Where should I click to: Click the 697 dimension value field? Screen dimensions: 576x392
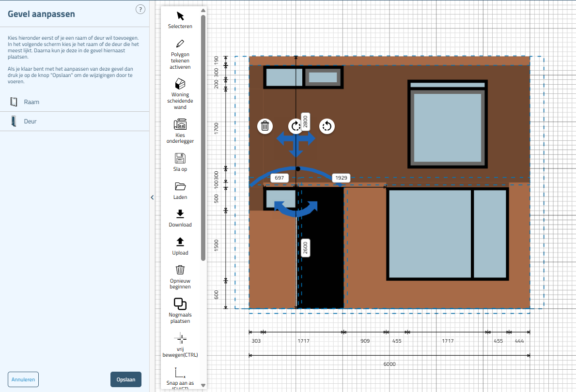tap(279, 178)
